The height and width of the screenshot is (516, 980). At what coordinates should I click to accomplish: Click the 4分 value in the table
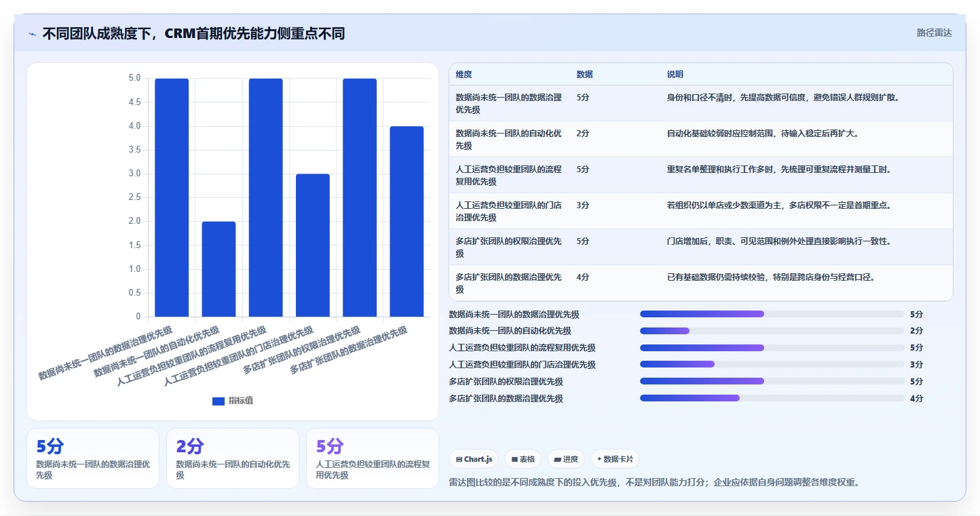pyautogui.click(x=582, y=277)
